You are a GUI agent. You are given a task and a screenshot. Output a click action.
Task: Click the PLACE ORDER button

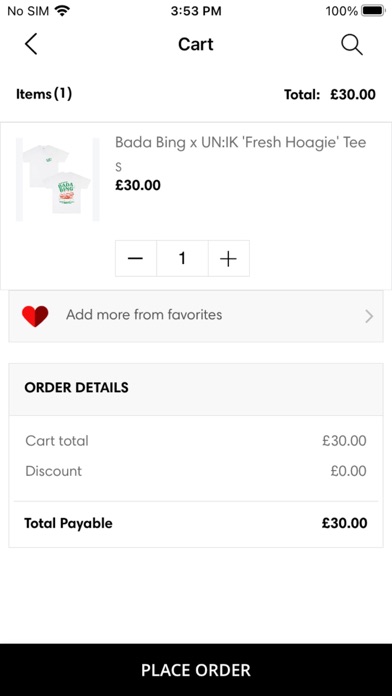click(x=196, y=670)
